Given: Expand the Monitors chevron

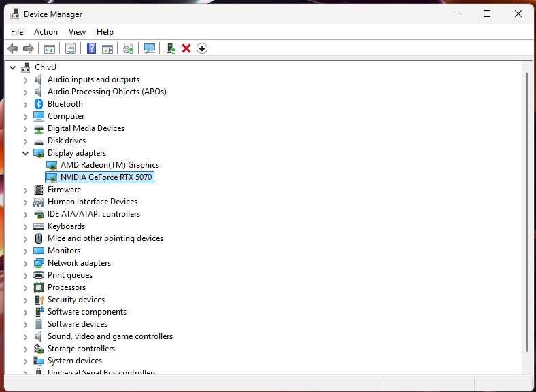Looking at the screenshot, I should [x=25, y=251].
